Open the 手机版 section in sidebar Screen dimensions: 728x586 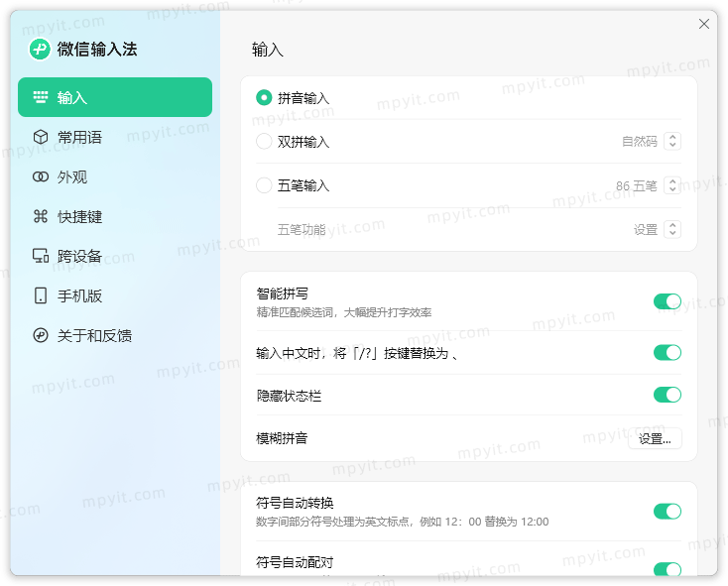pos(115,295)
